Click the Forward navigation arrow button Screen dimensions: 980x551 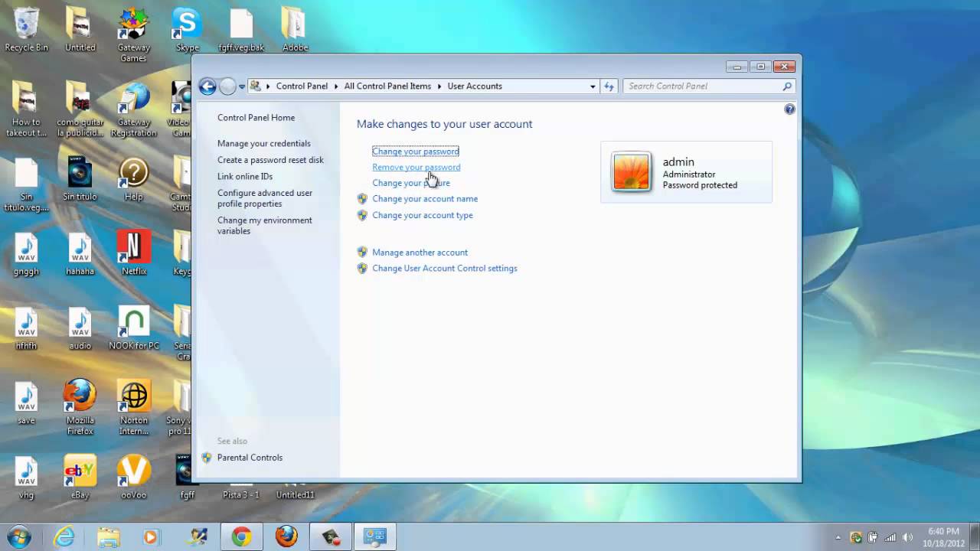coord(227,86)
